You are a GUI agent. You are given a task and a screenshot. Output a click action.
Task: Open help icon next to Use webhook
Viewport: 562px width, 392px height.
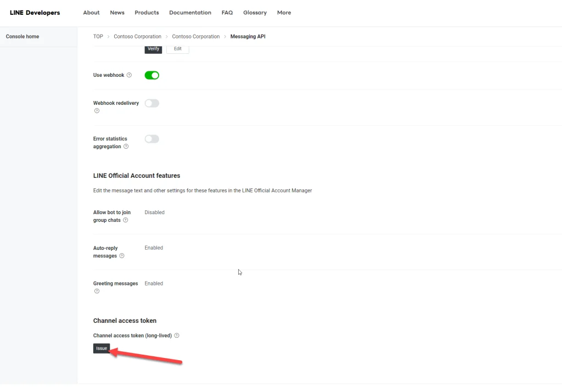[129, 75]
